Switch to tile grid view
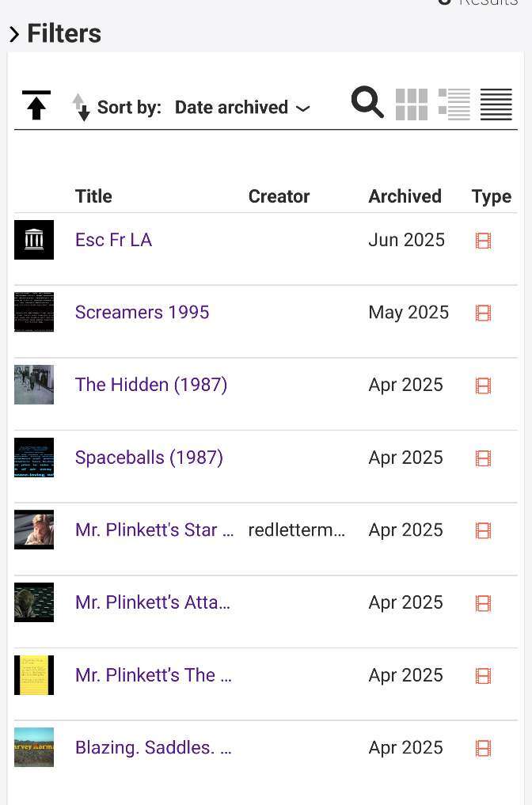 click(x=412, y=104)
